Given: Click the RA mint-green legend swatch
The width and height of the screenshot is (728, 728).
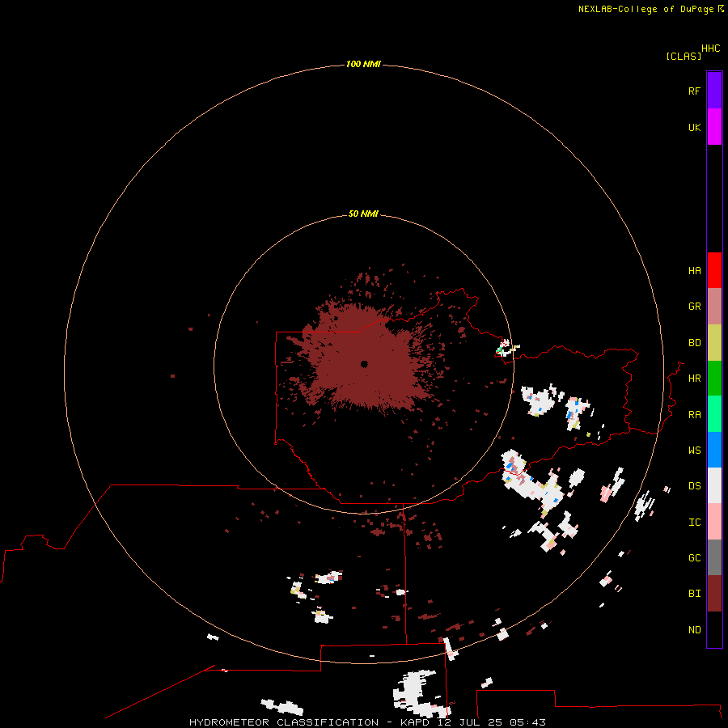Looking at the screenshot, I should 714,414.
